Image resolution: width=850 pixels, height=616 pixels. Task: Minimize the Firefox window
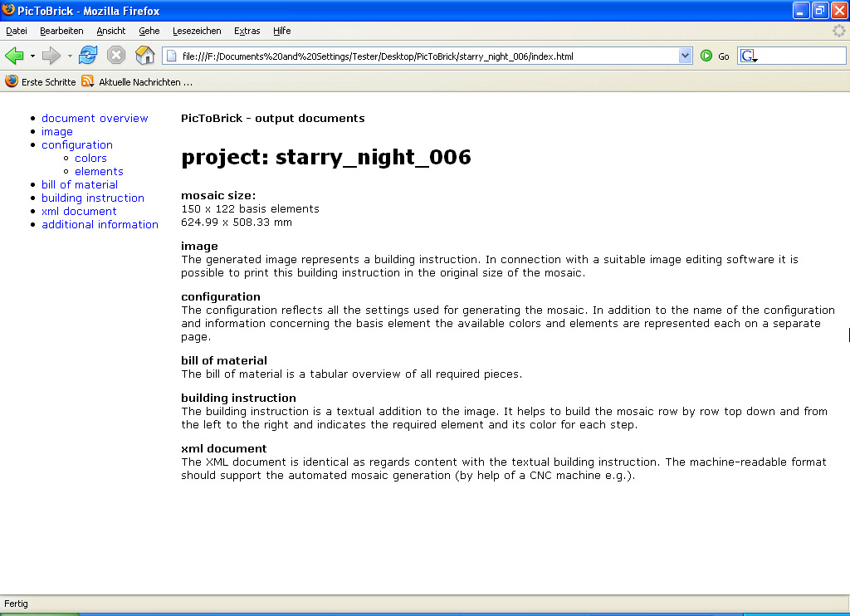[801, 10]
